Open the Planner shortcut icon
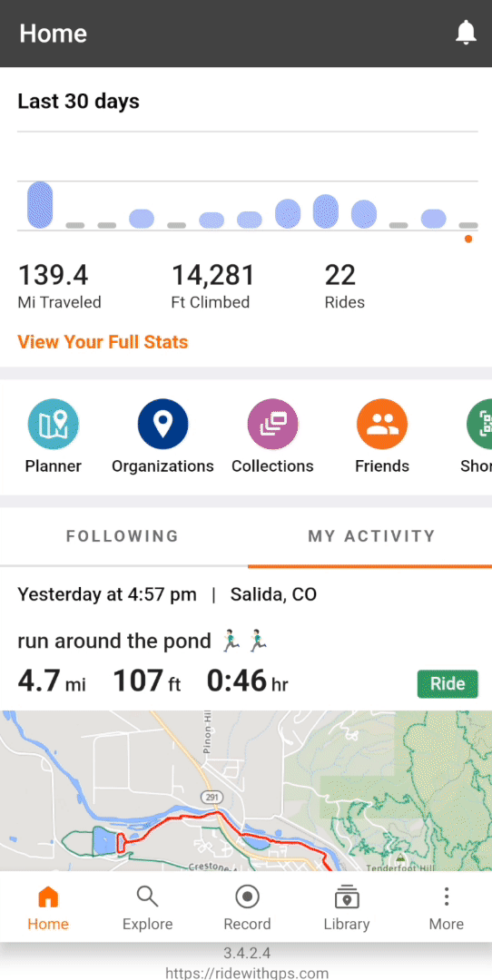Image resolution: width=492 pixels, height=980 pixels. (x=54, y=425)
